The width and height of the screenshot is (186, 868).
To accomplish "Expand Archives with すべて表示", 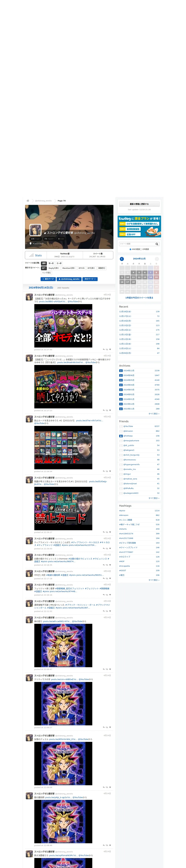I will (x=154, y=414).
